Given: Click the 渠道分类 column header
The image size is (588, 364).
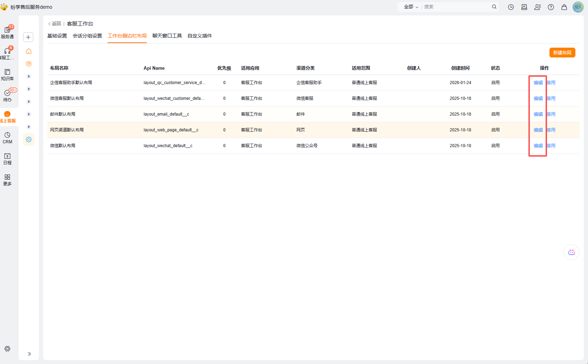Looking at the screenshot, I should 306,68.
